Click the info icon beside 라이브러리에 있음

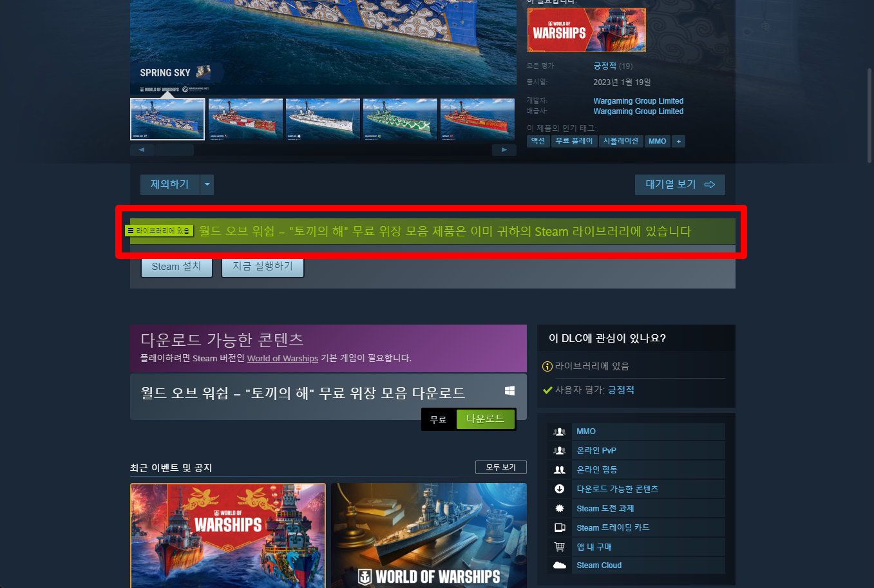click(x=547, y=366)
